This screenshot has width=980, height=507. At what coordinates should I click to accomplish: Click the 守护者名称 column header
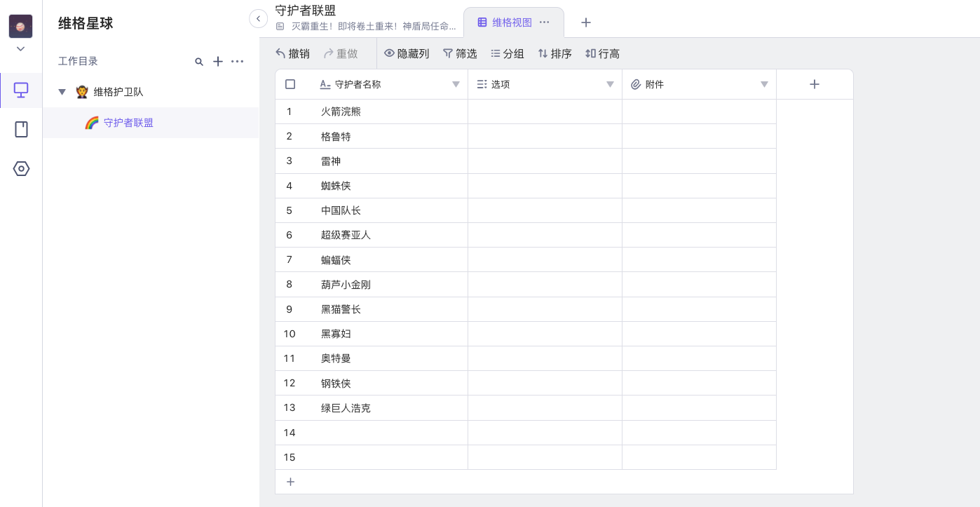tap(386, 84)
